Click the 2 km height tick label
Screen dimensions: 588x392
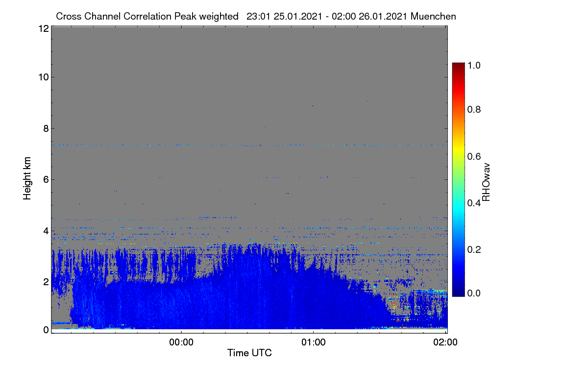[46, 281]
